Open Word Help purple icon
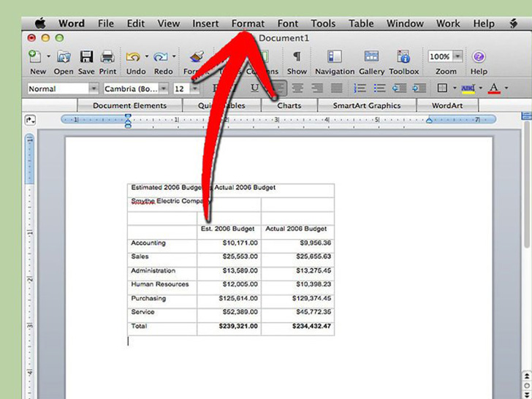The height and width of the screenshot is (399, 532). pos(479,56)
